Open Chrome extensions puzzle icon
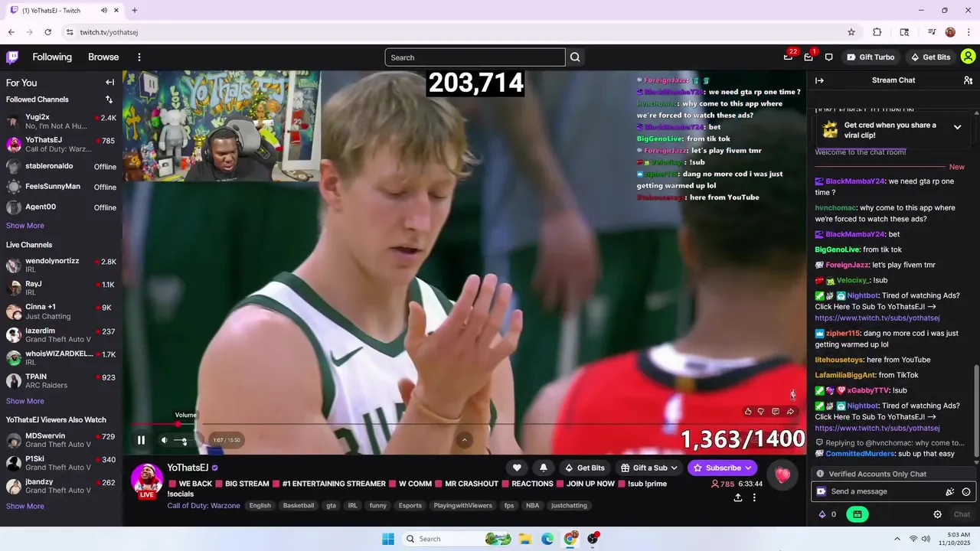The image size is (980, 551). (877, 32)
